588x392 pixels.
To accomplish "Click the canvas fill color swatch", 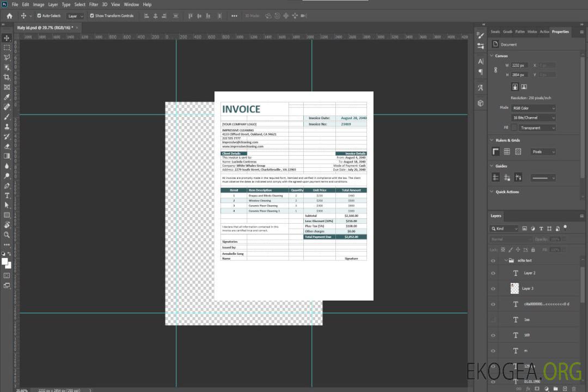I will pyautogui.click(x=514, y=128).
